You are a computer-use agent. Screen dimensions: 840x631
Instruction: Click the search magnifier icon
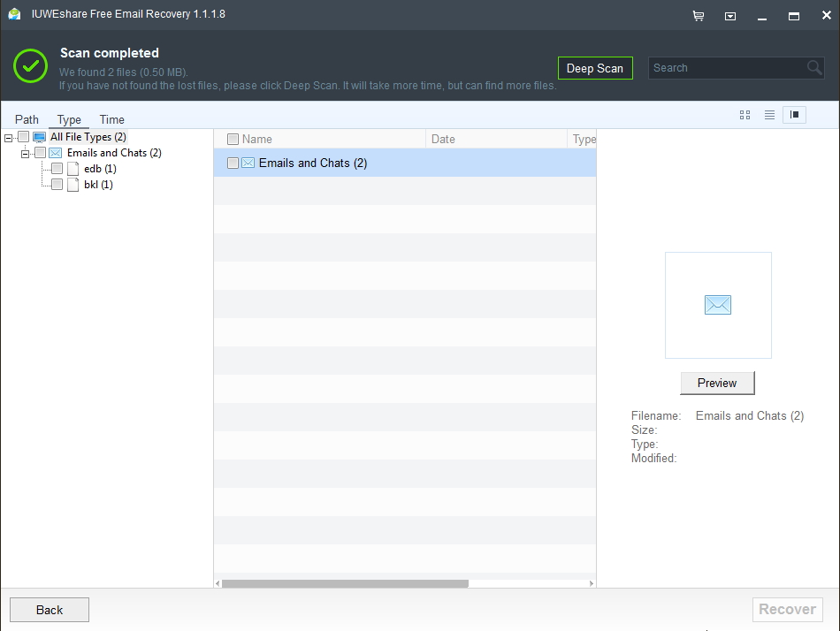tap(814, 68)
